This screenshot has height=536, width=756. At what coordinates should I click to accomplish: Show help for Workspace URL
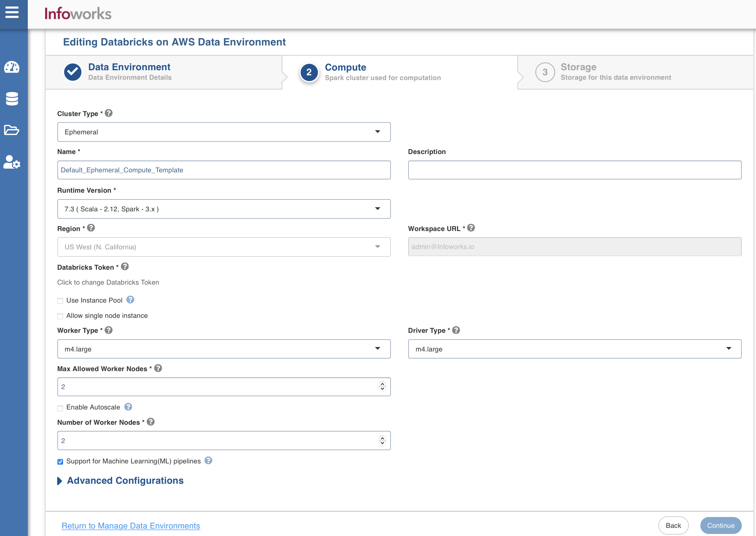471,228
